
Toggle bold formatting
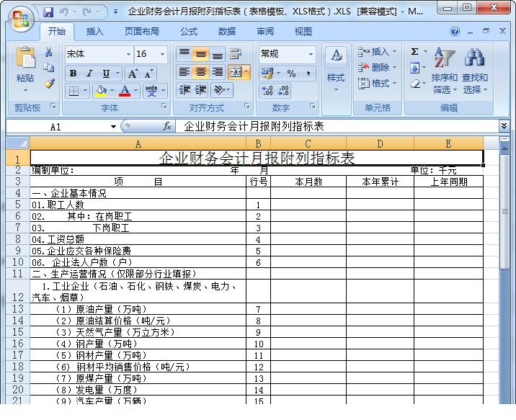[x=73, y=73]
